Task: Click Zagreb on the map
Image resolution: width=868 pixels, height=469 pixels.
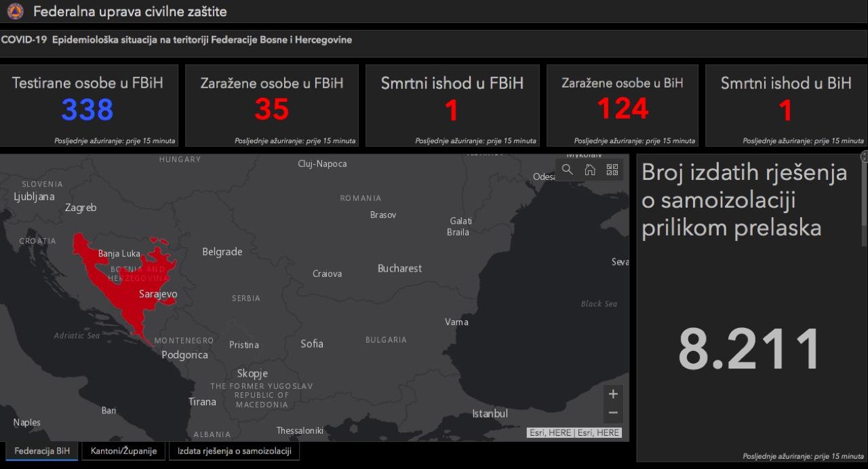Action: tap(81, 208)
